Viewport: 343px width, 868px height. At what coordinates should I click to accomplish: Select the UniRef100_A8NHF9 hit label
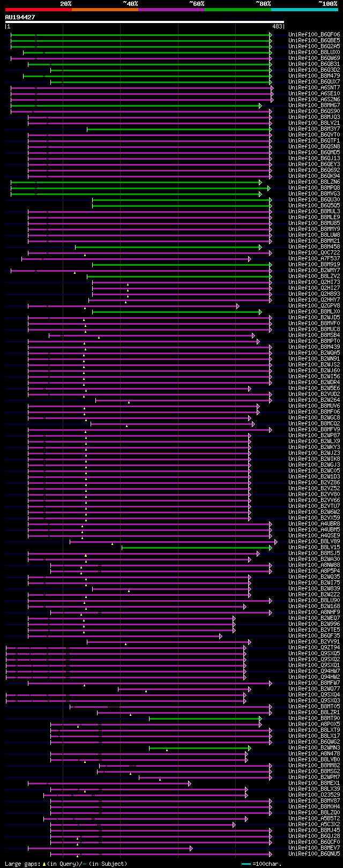[x=314, y=612]
